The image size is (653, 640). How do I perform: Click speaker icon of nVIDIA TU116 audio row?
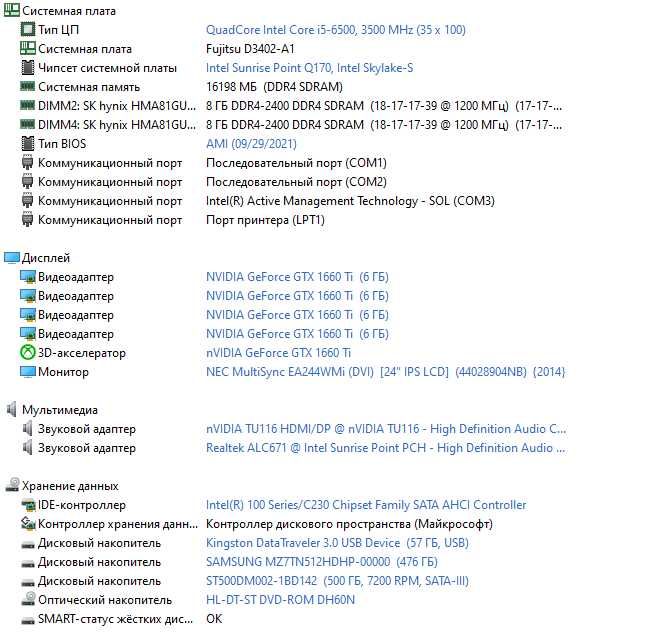click(x=27, y=428)
